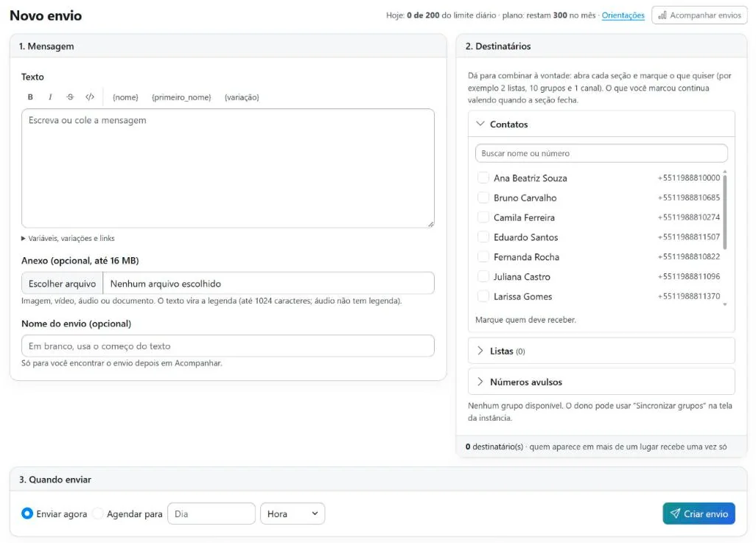Click phone number +5511988810685
756x543 pixels.
click(x=688, y=197)
